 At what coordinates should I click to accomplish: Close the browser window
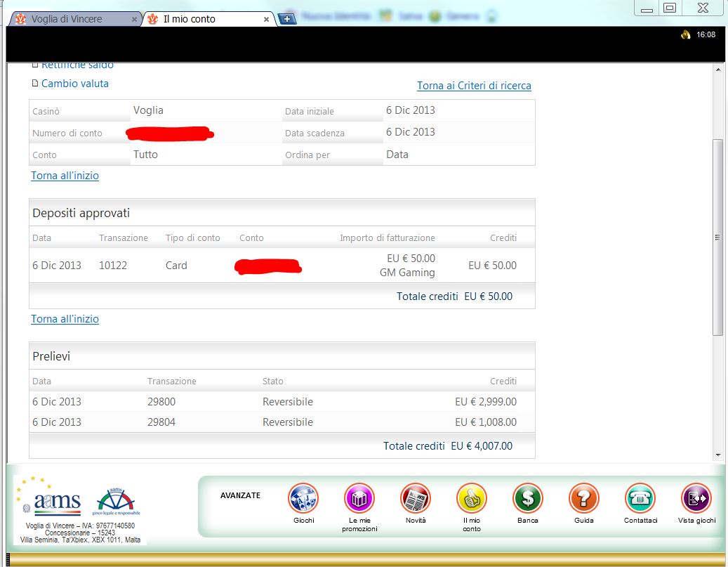point(703,8)
